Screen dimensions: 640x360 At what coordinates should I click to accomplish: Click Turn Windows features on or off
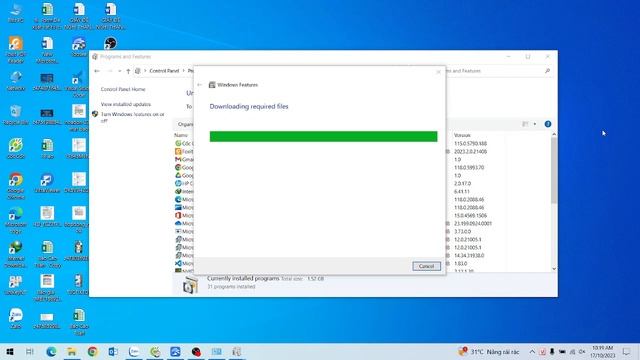point(132,118)
